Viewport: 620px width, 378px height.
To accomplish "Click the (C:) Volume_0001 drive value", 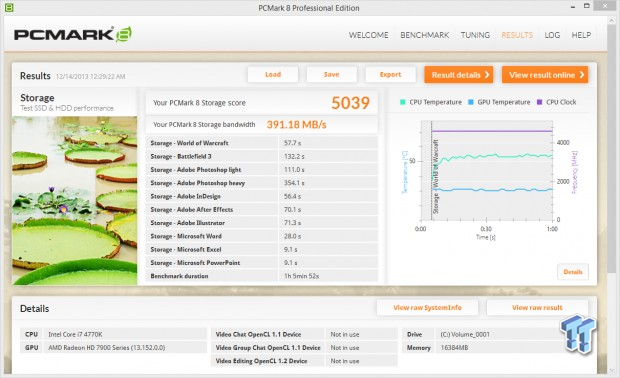I will (465, 335).
